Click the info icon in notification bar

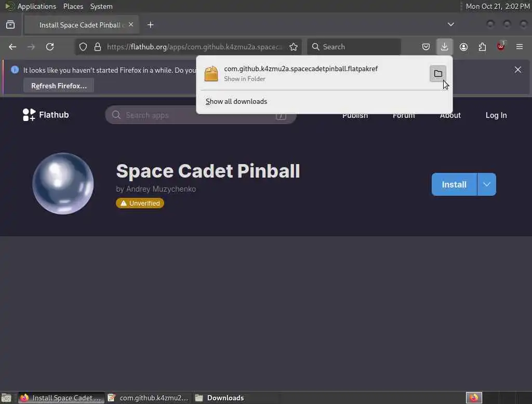tap(15, 70)
